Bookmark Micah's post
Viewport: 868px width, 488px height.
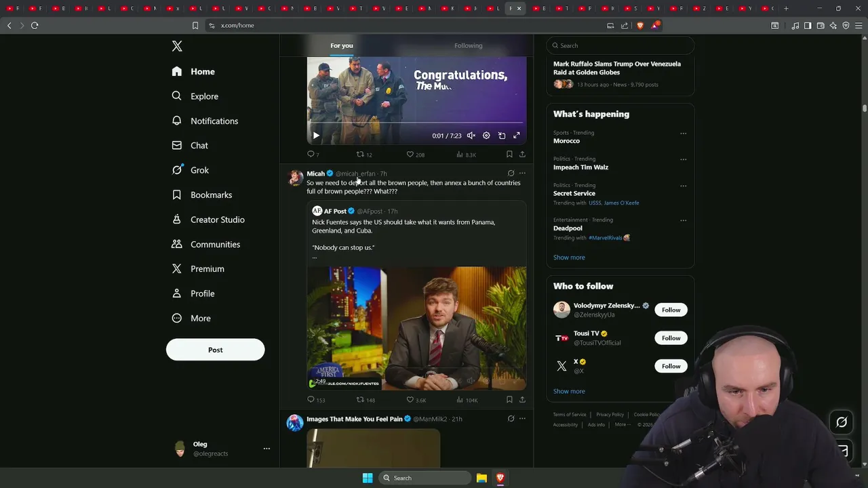tap(509, 400)
